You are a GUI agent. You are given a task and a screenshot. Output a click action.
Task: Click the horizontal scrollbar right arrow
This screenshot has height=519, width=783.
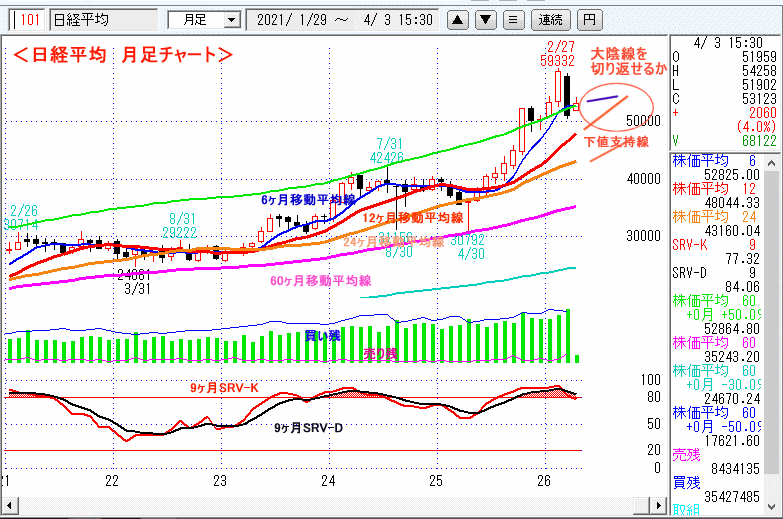click(659, 505)
